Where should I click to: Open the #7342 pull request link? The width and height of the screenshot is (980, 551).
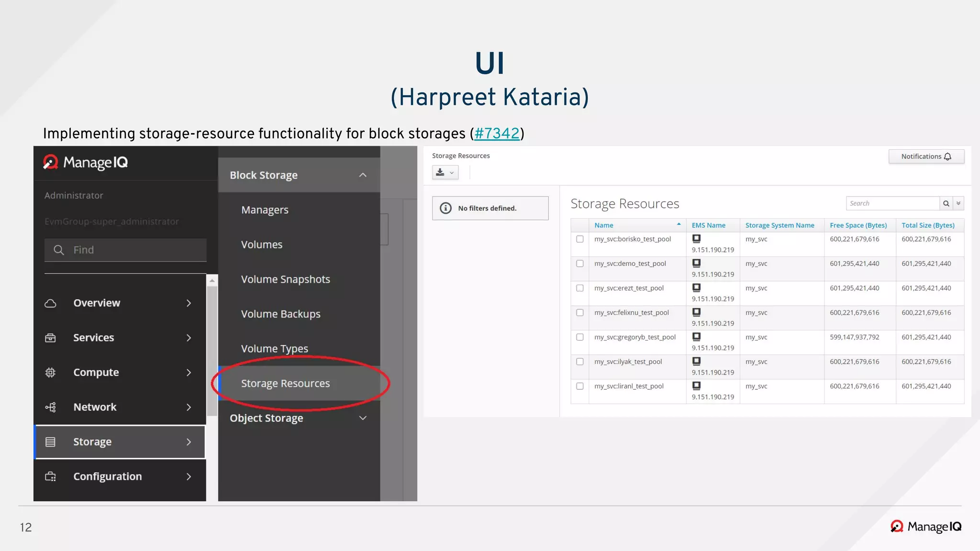click(497, 133)
